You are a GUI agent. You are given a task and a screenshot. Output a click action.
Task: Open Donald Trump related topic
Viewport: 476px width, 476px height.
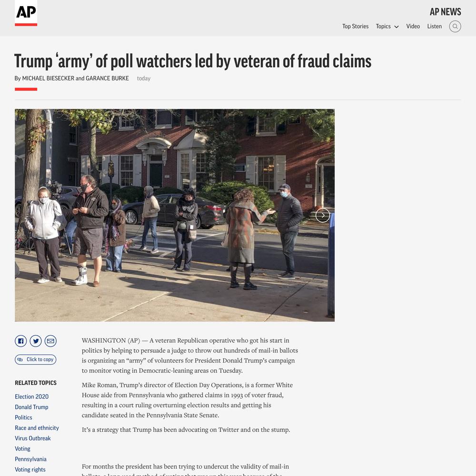[31, 407]
